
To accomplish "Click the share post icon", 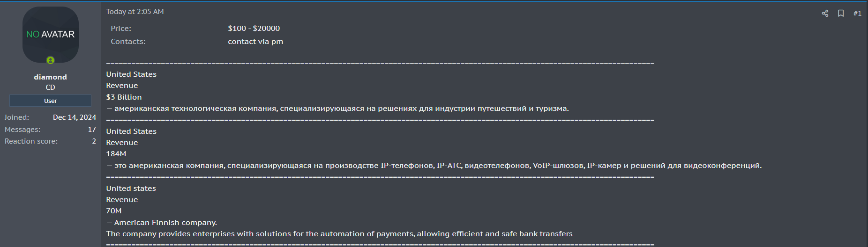I will 825,14.
